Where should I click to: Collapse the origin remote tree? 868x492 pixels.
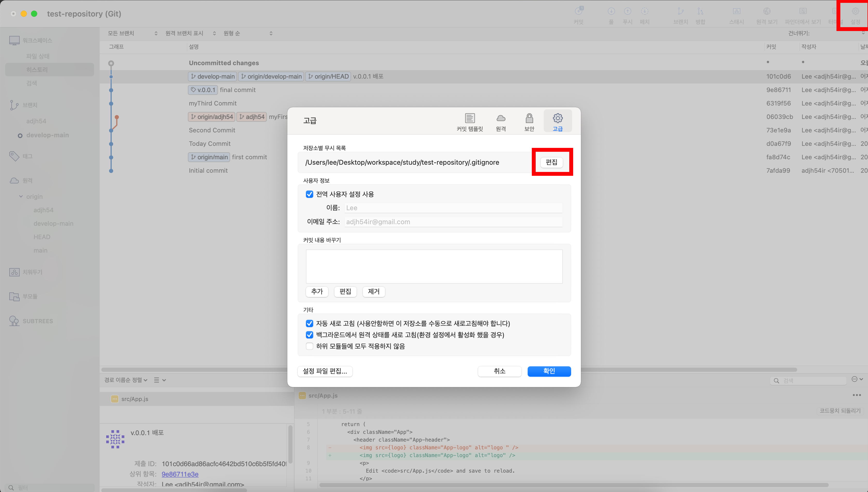click(21, 196)
